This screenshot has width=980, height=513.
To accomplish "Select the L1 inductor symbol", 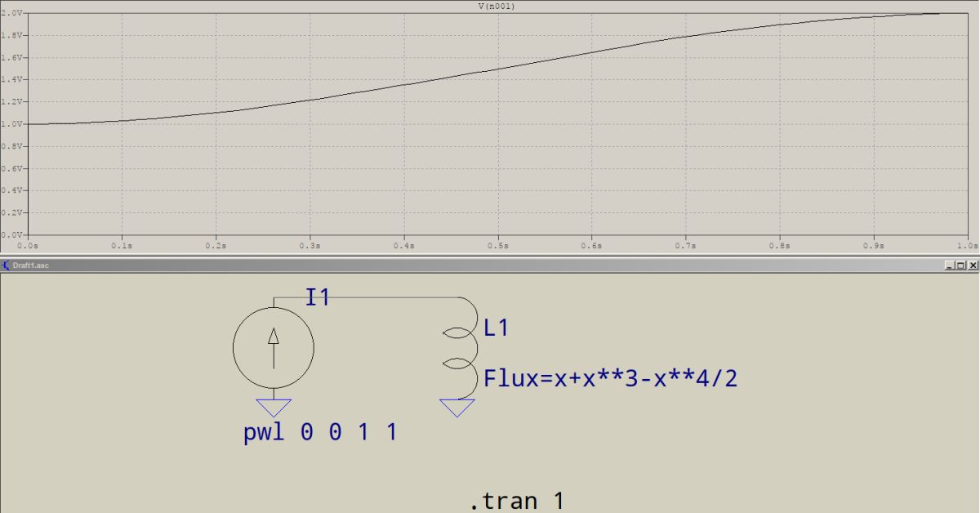I will 459,347.
